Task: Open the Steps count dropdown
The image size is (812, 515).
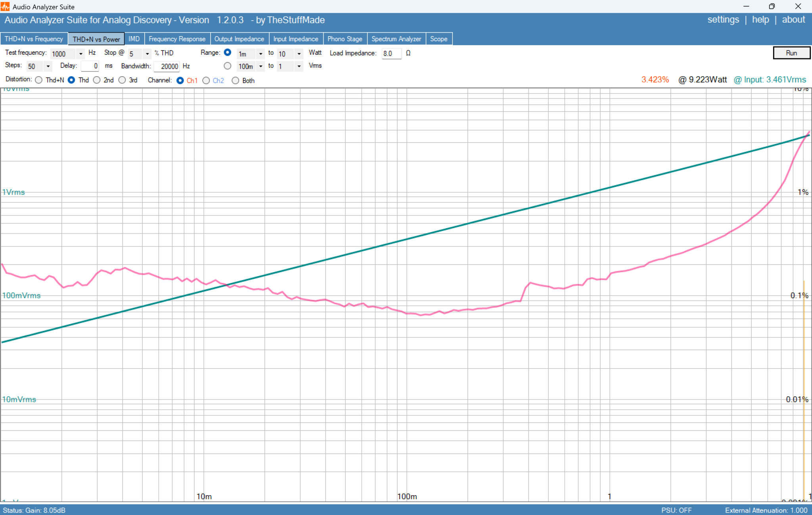Action: [x=48, y=66]
